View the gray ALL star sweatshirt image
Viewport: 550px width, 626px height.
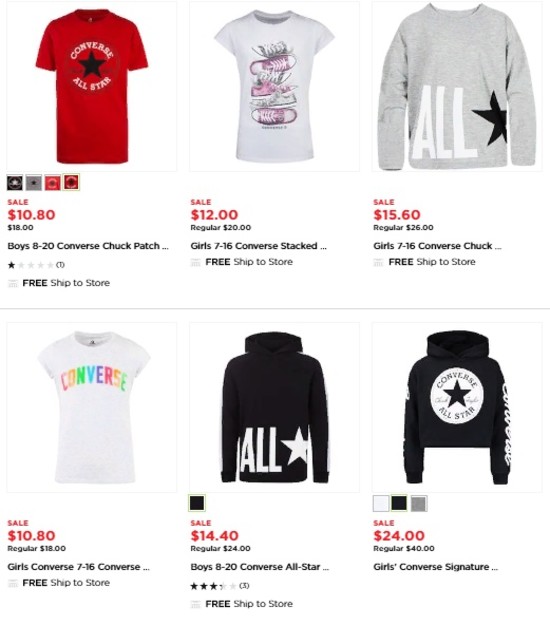(x=457, y=87)
